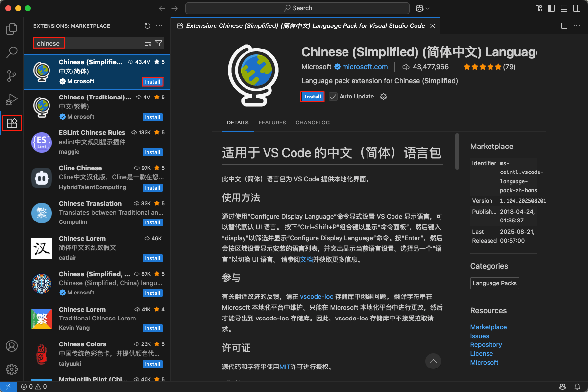Install the Chinese Translation extension
The image size is (588, 392).
[x=152, y=222]
